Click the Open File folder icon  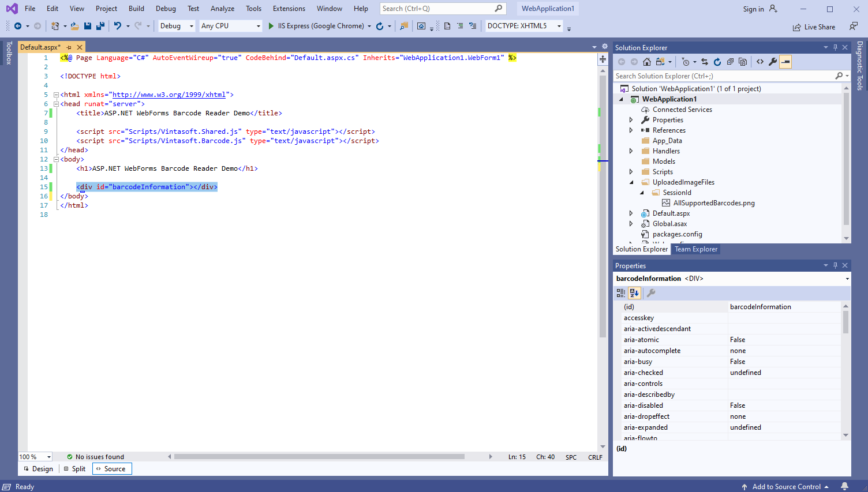tap(74, 26)
